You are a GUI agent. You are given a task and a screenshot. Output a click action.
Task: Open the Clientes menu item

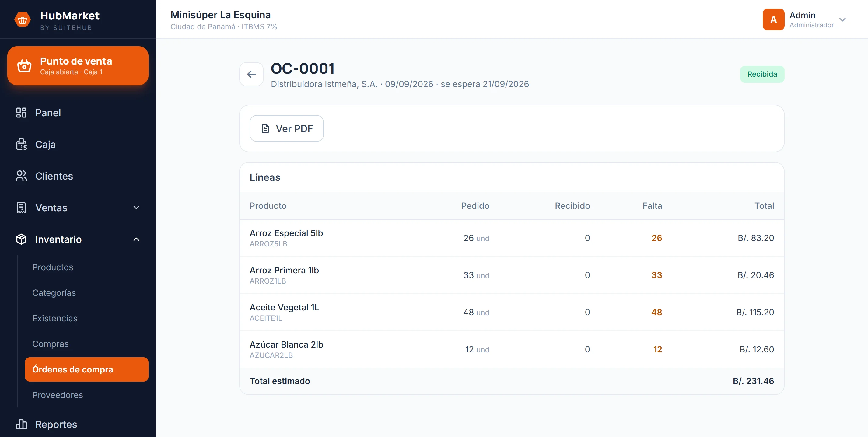(78, 176)
